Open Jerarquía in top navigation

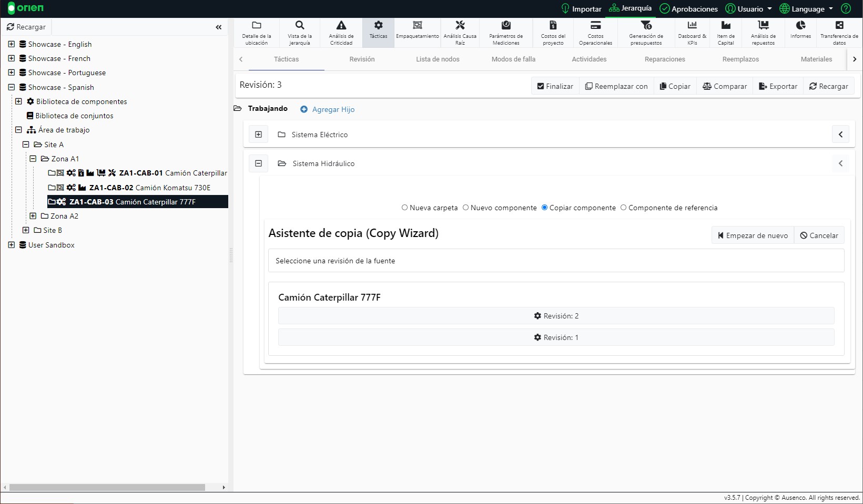[x=630, y=8]
